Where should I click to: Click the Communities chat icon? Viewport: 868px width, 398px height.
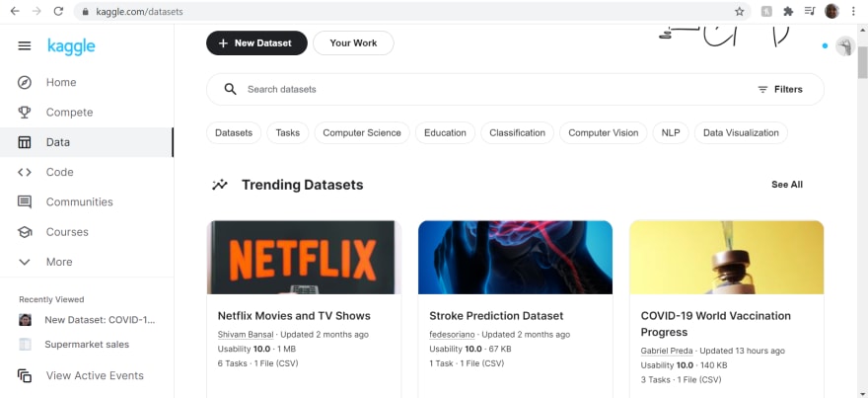(25, 202)
